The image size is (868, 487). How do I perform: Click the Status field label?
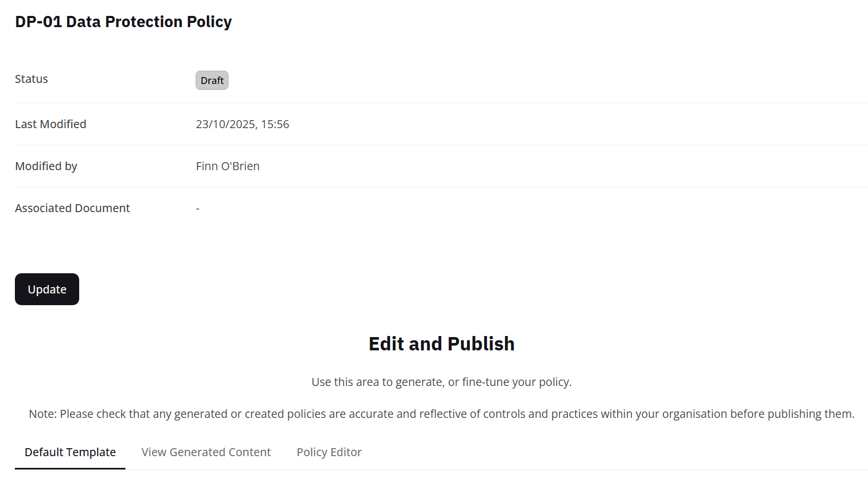31,79
